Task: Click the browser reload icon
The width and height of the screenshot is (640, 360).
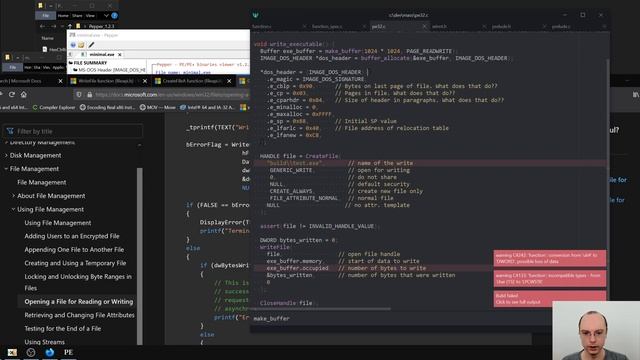Action: [11, 94]
